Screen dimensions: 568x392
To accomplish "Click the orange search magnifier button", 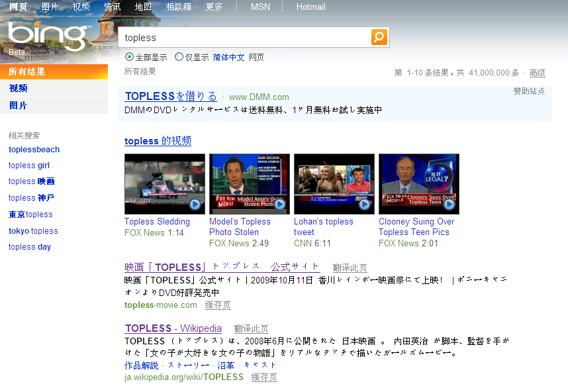I will 379,37.
